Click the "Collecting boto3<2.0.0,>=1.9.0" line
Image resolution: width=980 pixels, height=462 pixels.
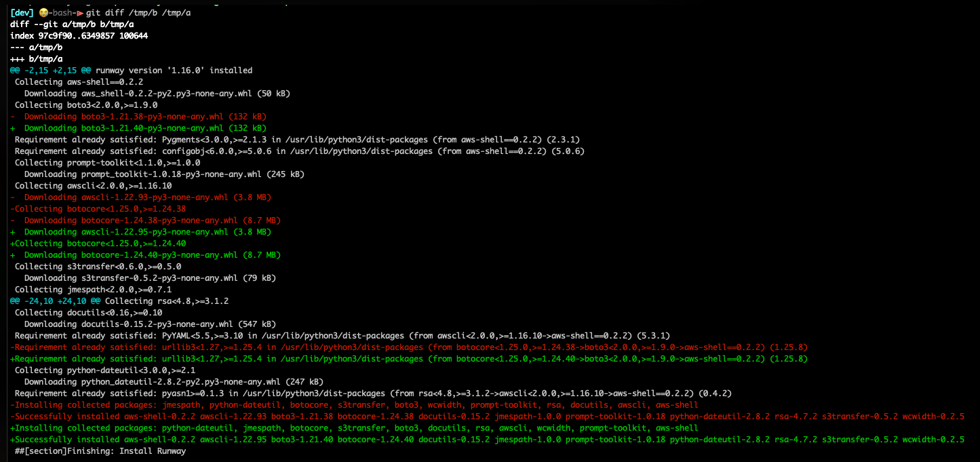(86, 105)
